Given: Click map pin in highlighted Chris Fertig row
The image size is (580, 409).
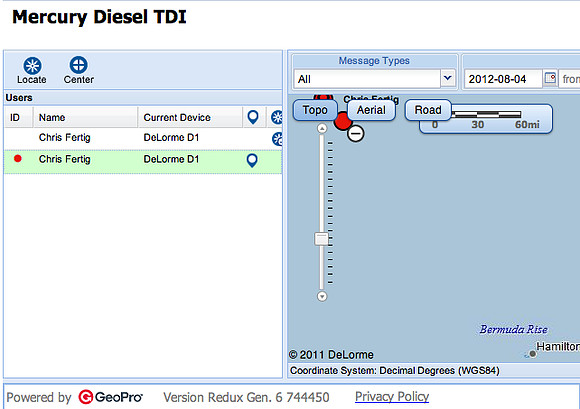Looking at the screenshot, I should pos(252,160).
